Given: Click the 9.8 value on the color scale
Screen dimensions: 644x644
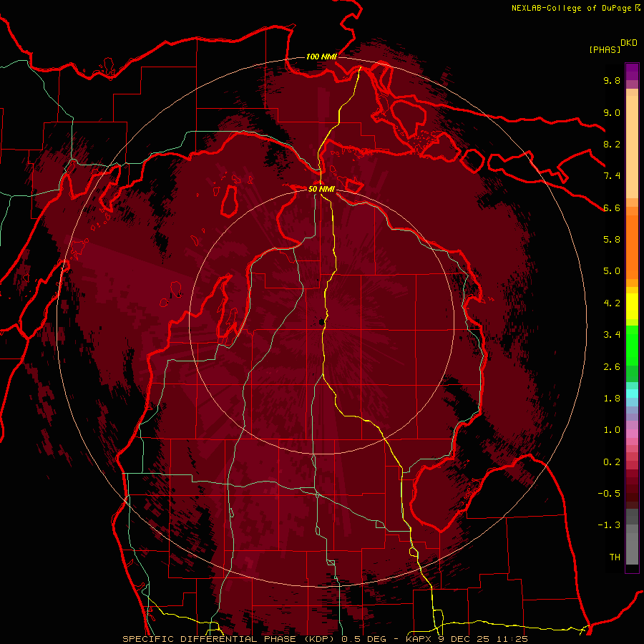Looking at the screenshot, I should click(612, 80).
